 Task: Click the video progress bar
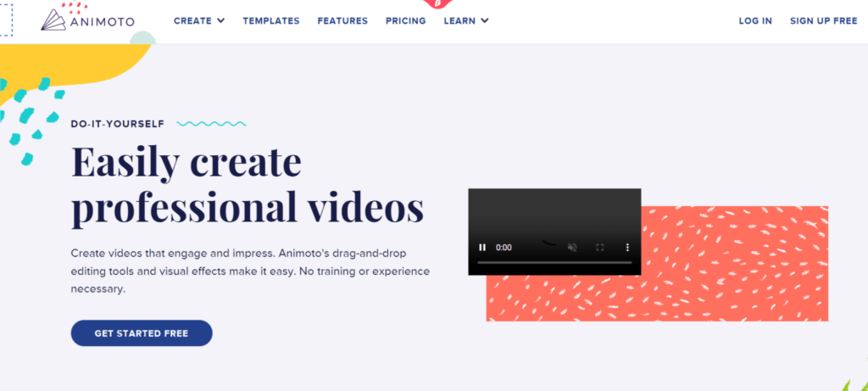[x=554, y=263]
